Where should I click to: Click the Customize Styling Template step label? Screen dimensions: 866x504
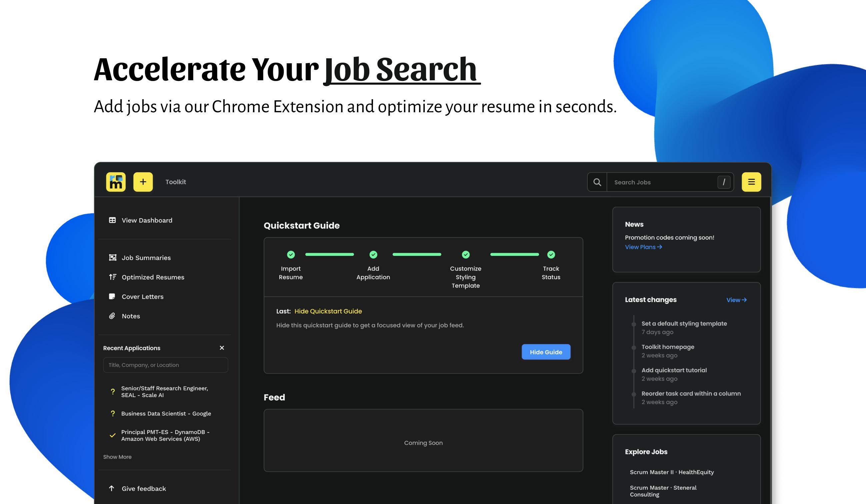pyautogui.click(x=466, y=277)
